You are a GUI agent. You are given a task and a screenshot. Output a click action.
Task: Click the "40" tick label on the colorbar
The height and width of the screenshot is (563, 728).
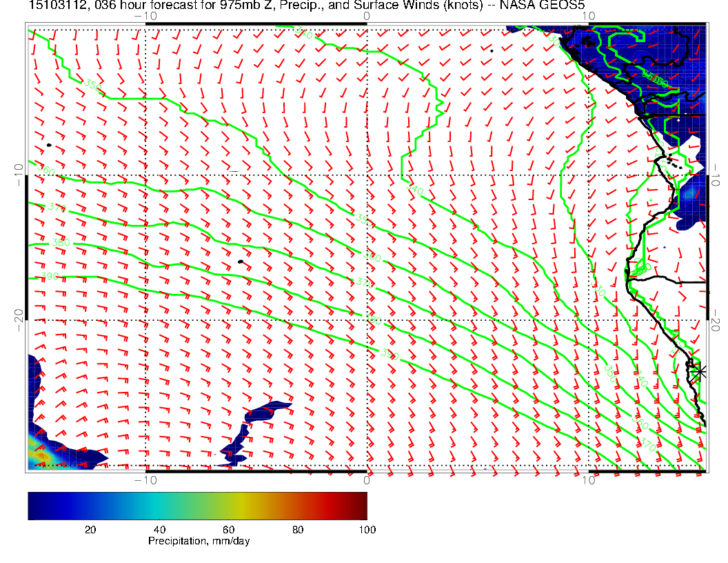(x=159, y=529)
